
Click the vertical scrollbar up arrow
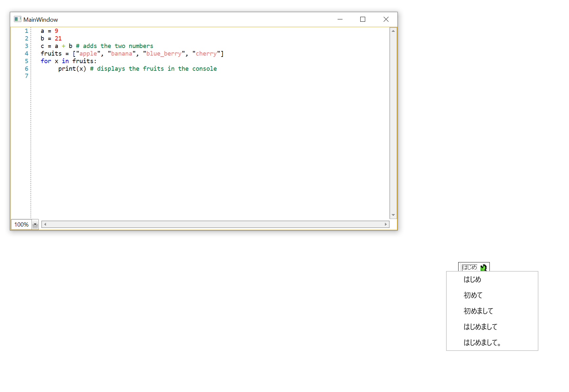393,31
